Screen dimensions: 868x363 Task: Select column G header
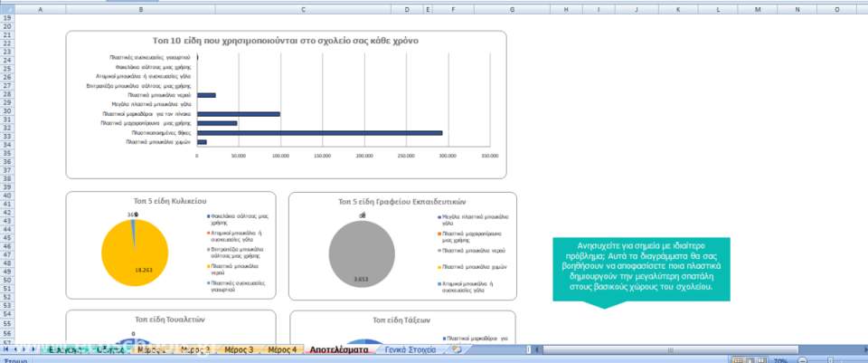pyautogui.click(x=512, y=9)
